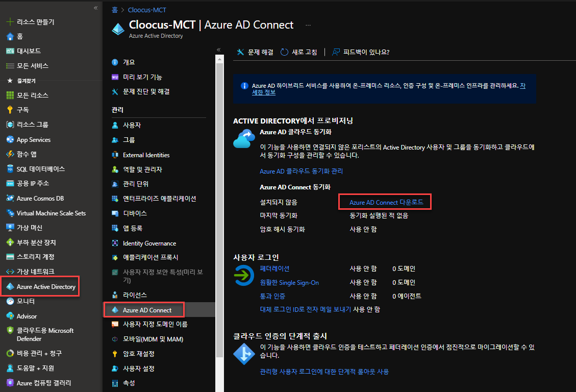Click the 함수 앱 lightning icon
This screenshot has width=576, height=392.
click(x=10, y=154)
